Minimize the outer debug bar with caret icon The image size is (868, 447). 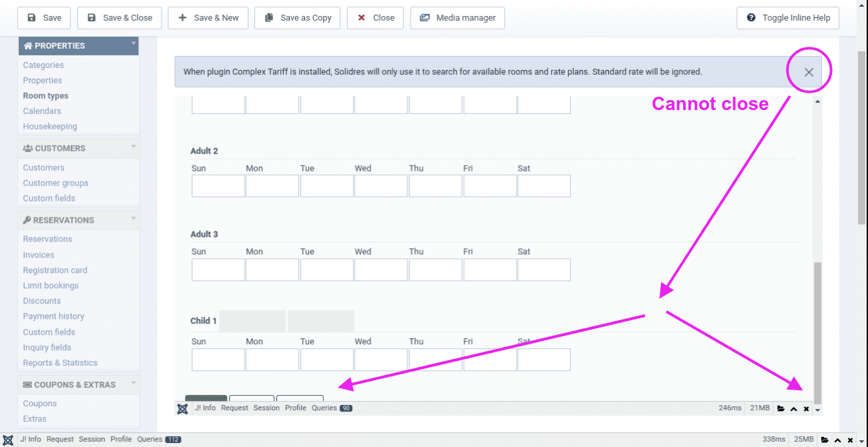click(x=838, y=440)
